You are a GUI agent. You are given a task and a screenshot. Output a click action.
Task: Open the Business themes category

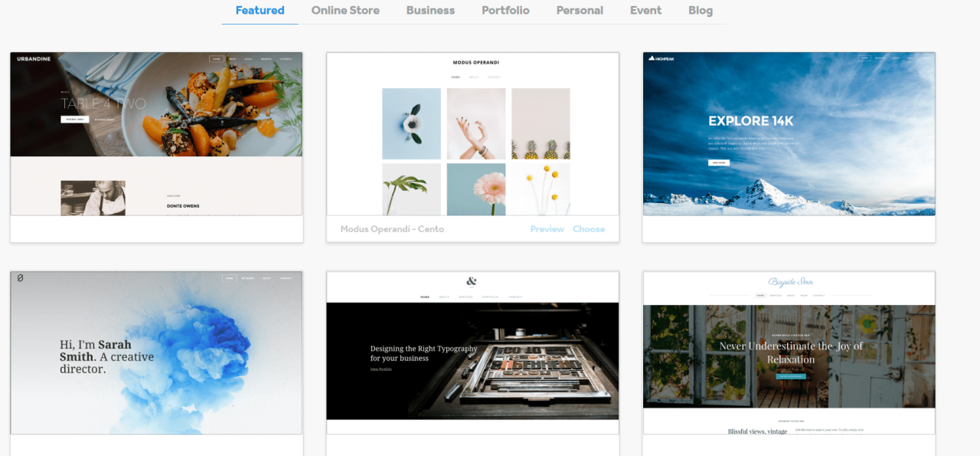[430, 10]
